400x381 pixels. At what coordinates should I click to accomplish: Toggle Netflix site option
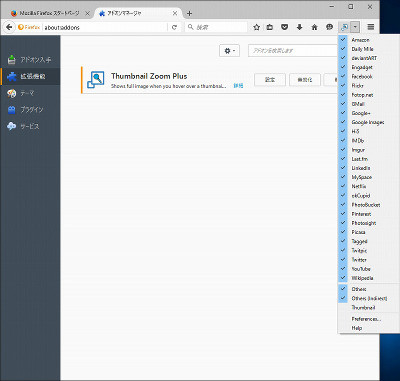(368, 186)
